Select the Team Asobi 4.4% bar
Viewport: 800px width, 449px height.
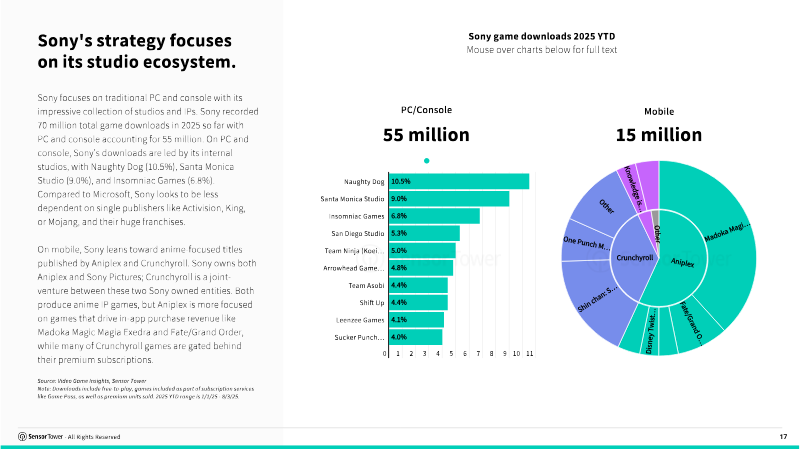(418, 285)
